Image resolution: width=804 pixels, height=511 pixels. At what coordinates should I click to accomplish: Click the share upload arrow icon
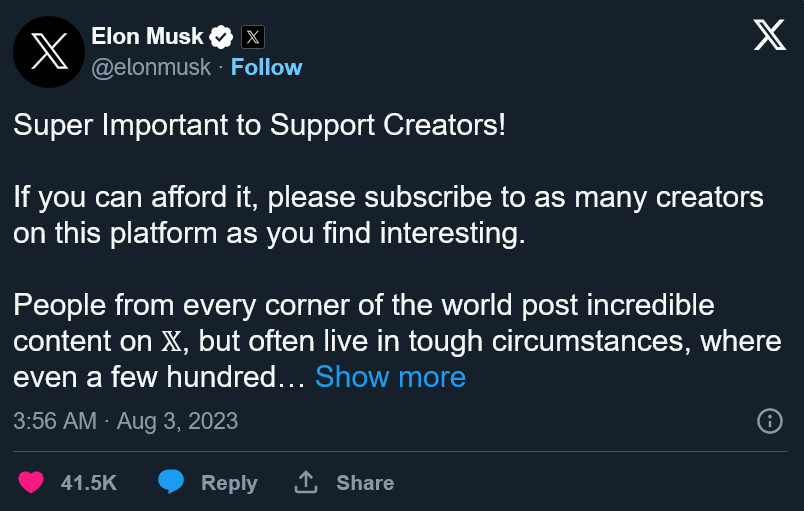pos(305,483)
